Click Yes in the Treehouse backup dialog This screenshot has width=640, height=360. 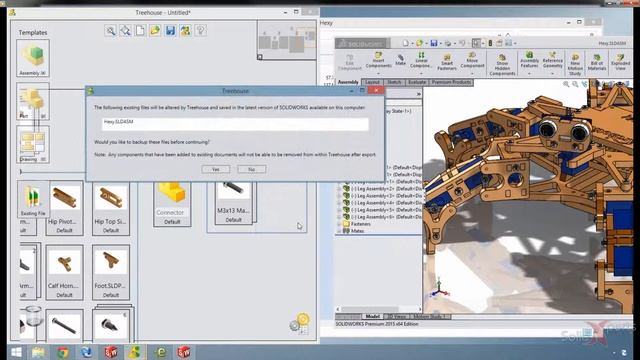[x=216, y=169]
